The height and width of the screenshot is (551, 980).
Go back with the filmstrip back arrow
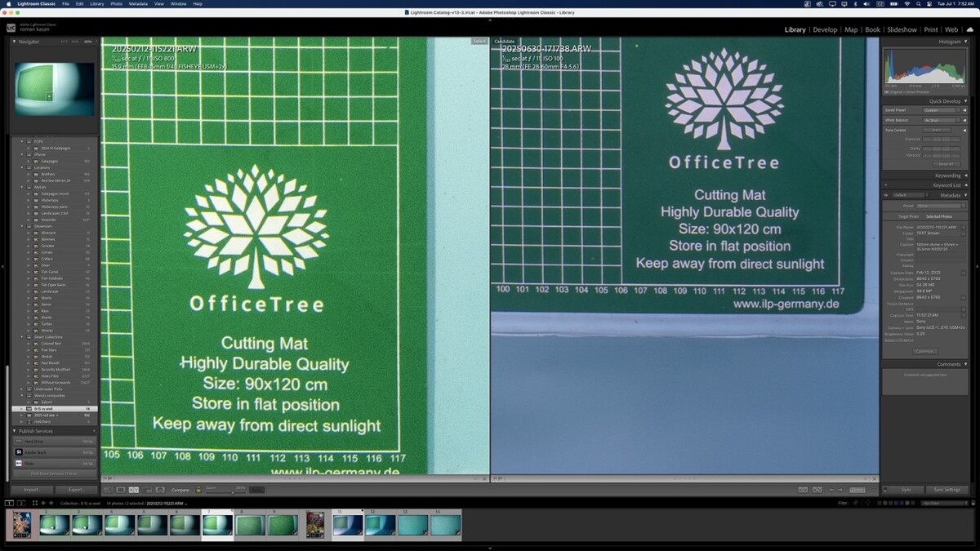[43, 503]
